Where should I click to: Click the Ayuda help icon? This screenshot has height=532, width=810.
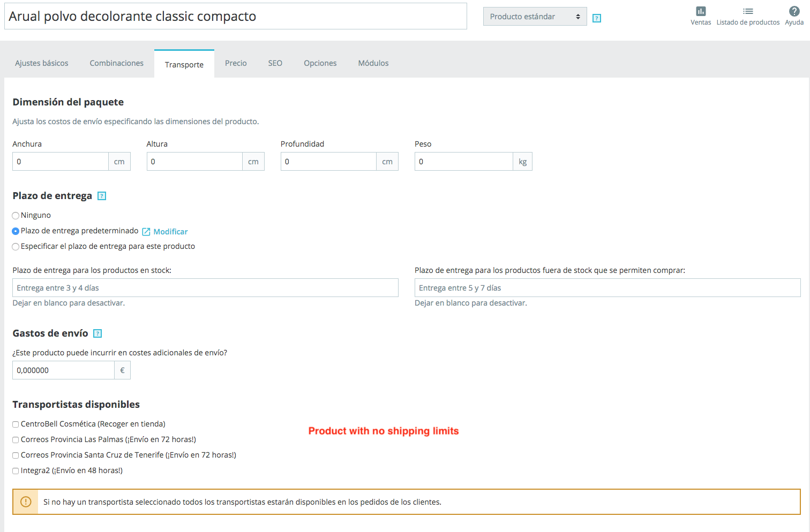pos(794,11)
